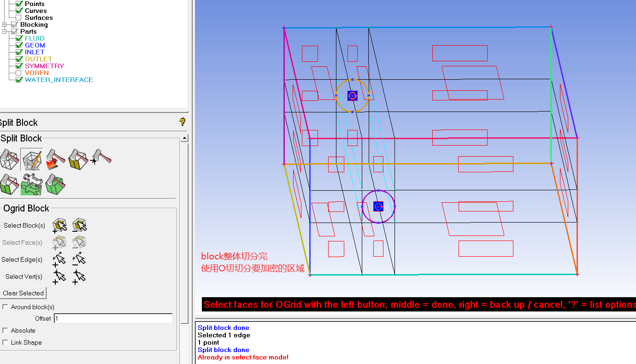Collapse the Parts tree node

(5, 31)
